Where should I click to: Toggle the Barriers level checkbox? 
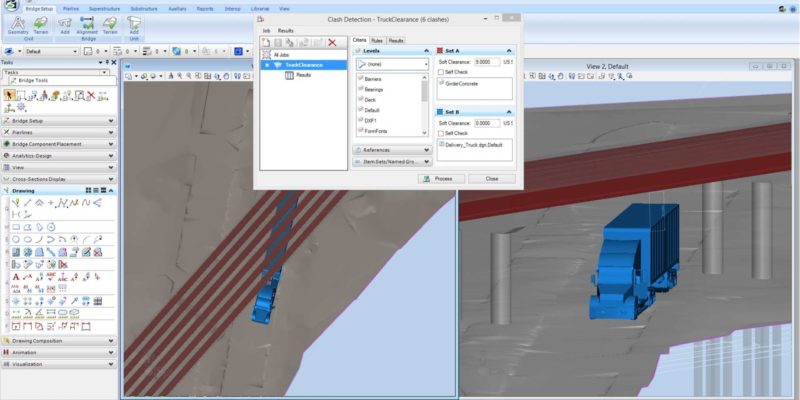[361, 79]
